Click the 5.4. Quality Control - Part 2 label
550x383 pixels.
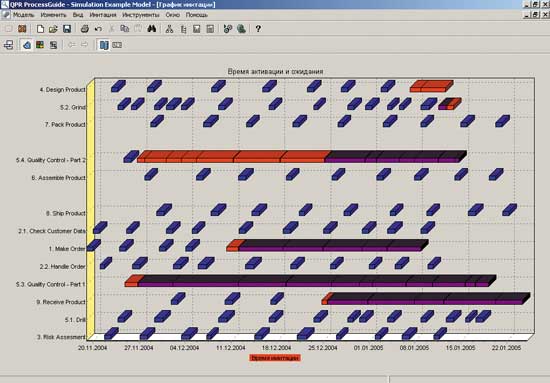(51, 160)
